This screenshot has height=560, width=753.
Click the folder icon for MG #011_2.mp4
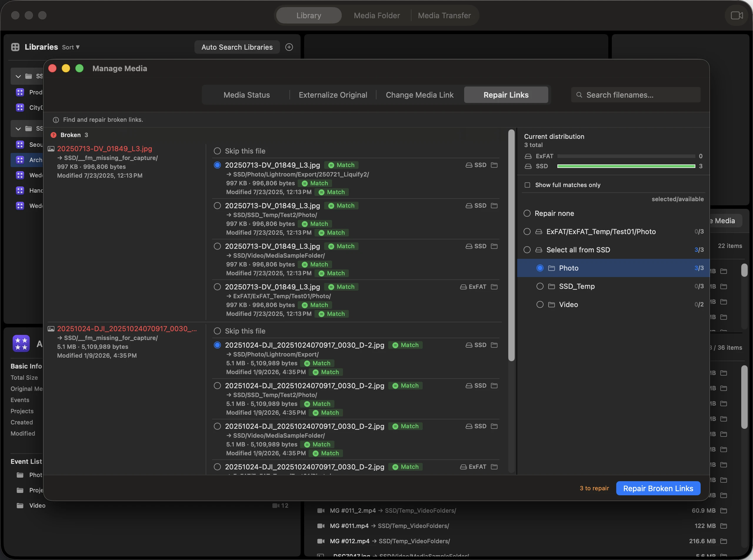(724, 511)
